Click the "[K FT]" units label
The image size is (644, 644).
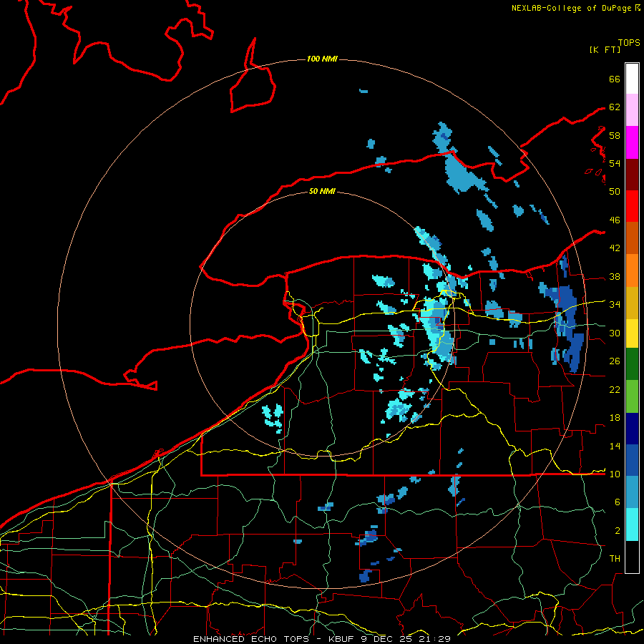click(x=605, y=49)
